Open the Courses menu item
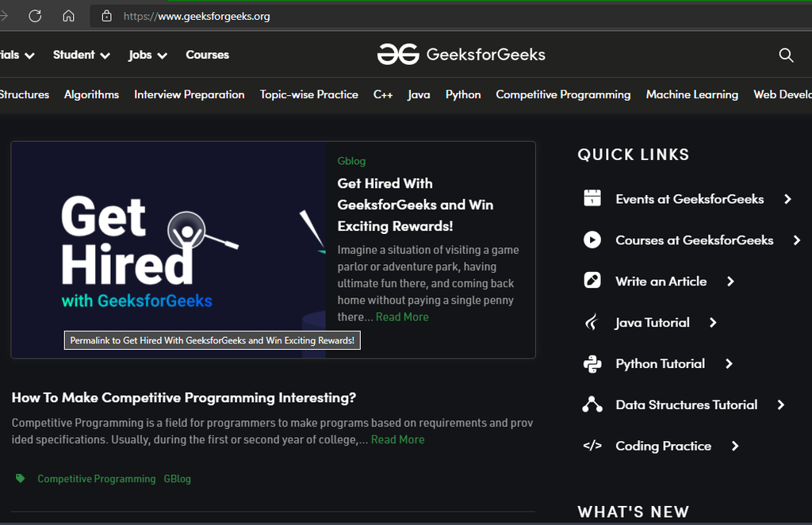Viewport: 812px width, 525px height. pyautogui.click(x=207, y=55)
